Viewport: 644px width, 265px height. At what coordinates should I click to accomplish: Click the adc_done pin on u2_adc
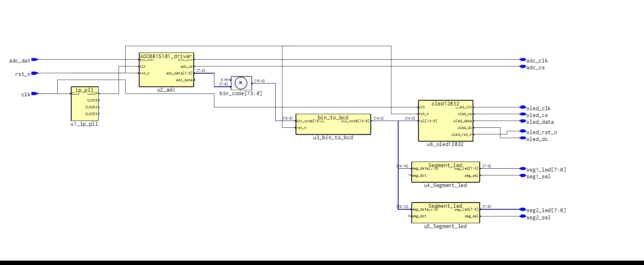[185, 80]
